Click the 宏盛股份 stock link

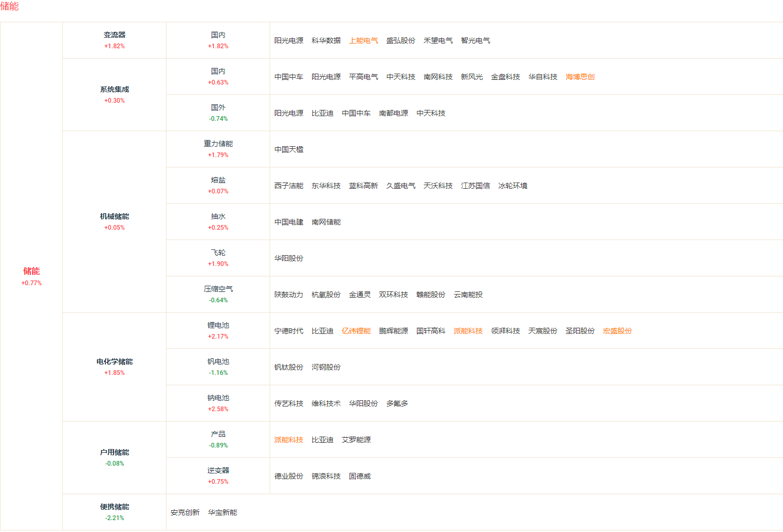click(x=617, y=331)
